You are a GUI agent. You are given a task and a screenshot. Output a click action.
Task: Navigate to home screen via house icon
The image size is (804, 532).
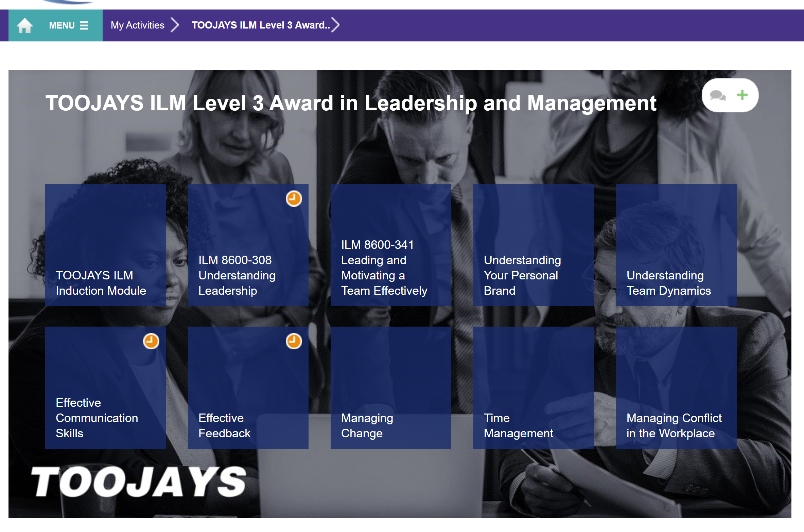coord(24,25)
